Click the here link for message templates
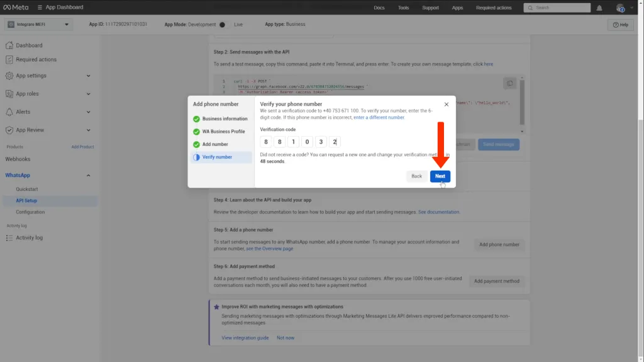 point(488,64)
